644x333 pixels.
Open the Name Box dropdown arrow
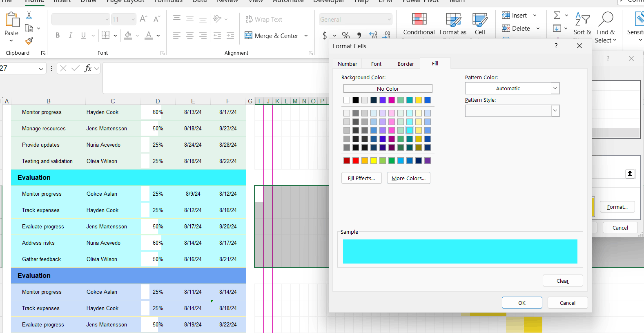pyautogui.click(x=41, y=69)
